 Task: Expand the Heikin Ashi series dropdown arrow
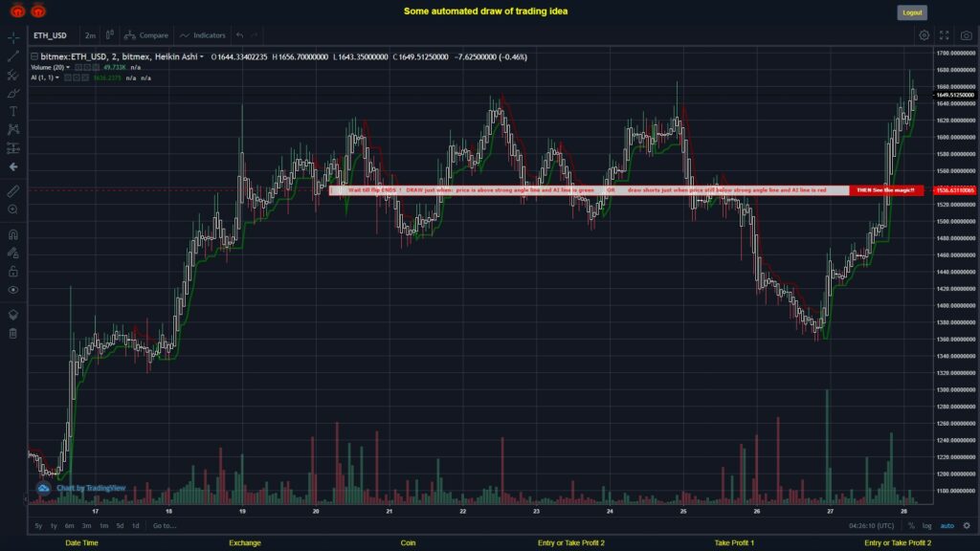click(x=201, y=56)
